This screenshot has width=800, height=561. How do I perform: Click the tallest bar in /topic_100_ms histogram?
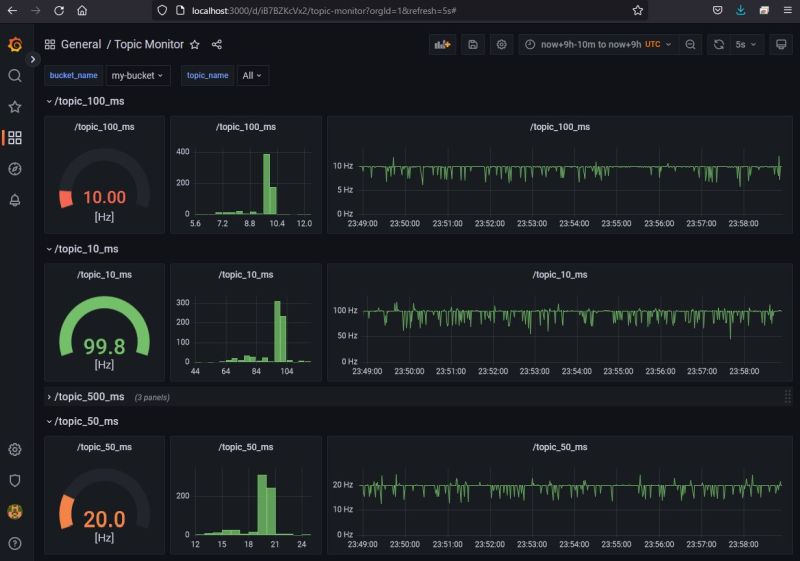pyautogui.click(x=266, y=184)
